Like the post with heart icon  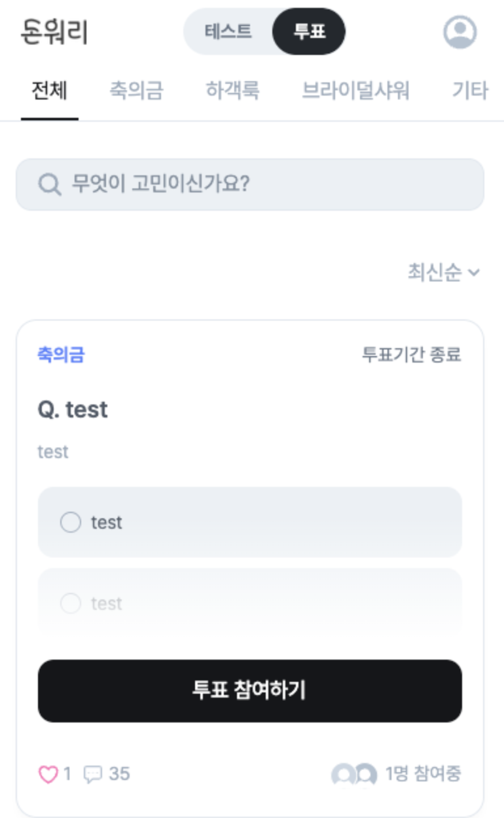(48, 775)
